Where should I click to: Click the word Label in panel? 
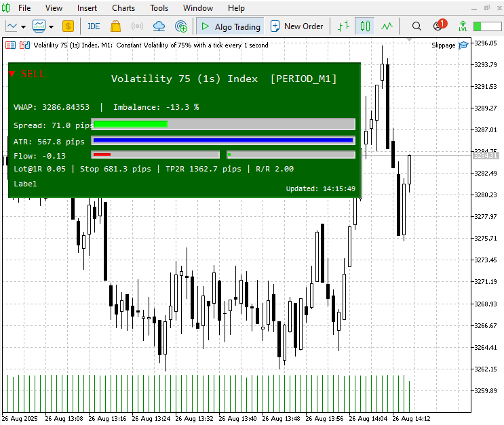coord(25,184)
